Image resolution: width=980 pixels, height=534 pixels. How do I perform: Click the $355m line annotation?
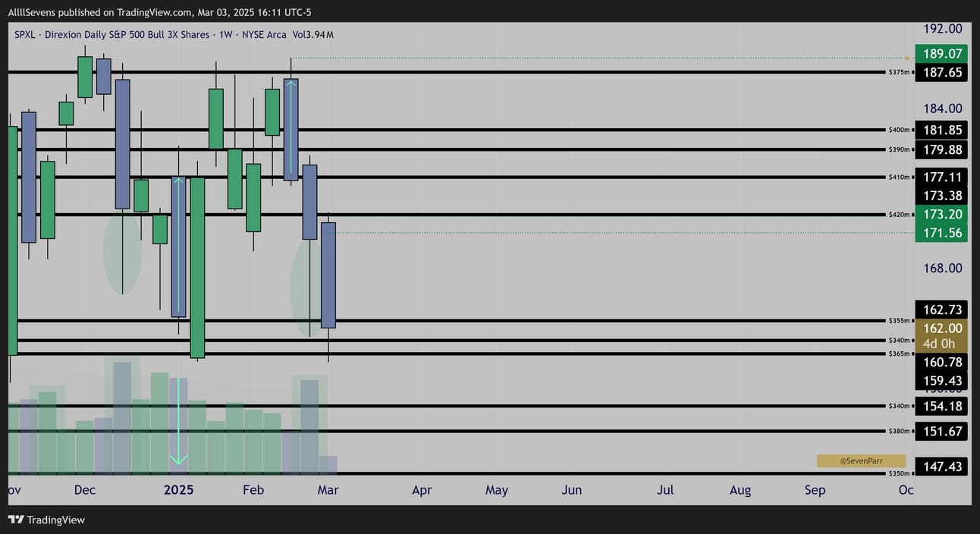tap(898, 321)
